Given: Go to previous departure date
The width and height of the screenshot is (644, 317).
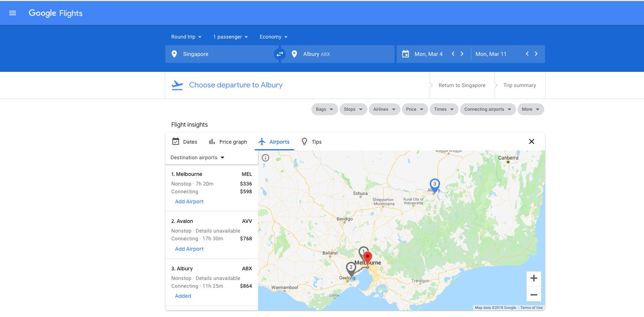Looking at the screenshot, I should coord(453,54).
